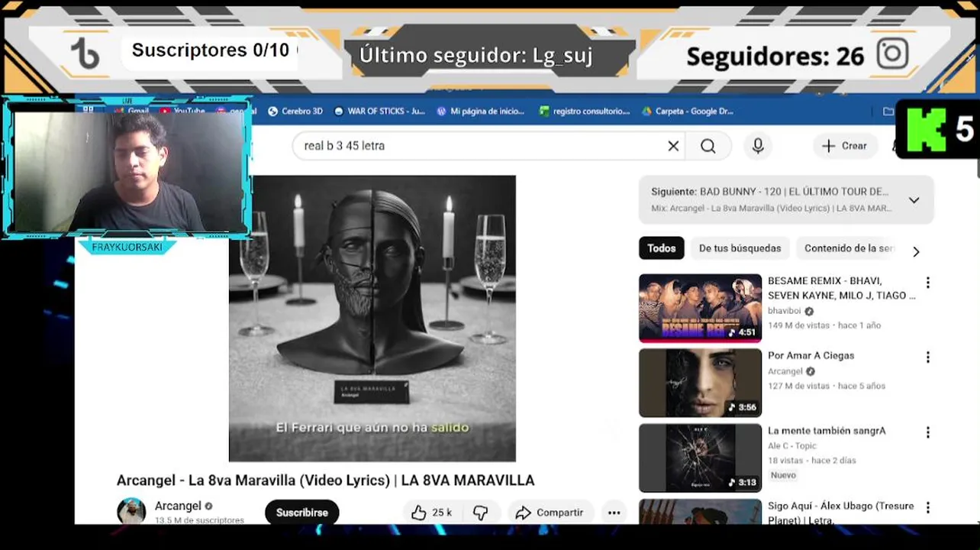Open more video actions ellipsis

pyautogui.click(x=614, y=513)
